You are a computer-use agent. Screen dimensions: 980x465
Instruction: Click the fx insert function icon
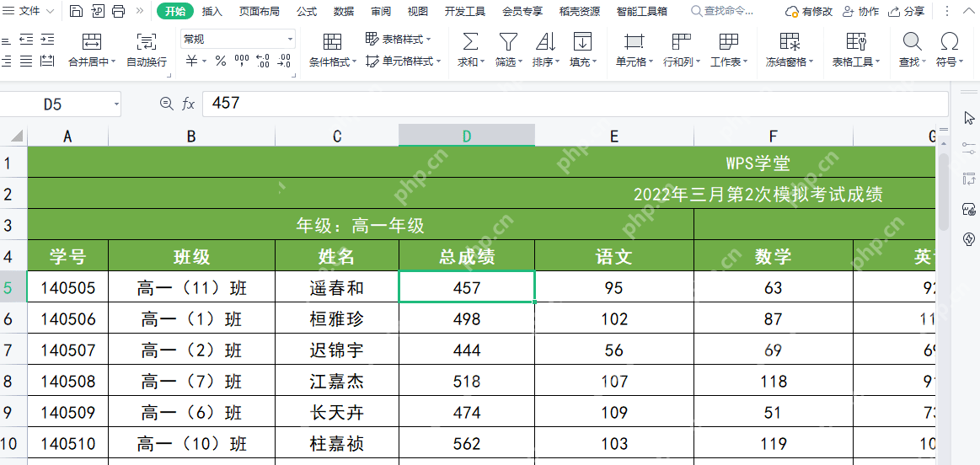188,104
